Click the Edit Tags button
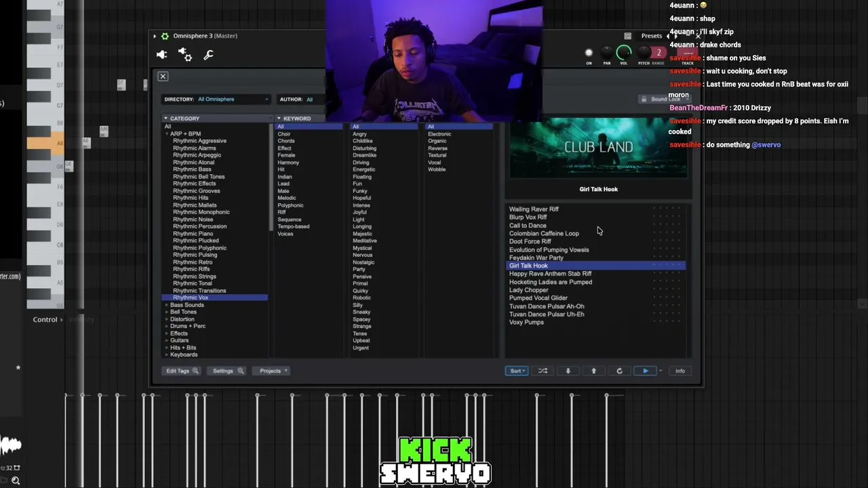The height and width of the screenshot is (488, 868). pyautogui.click(x=182, y=371)
